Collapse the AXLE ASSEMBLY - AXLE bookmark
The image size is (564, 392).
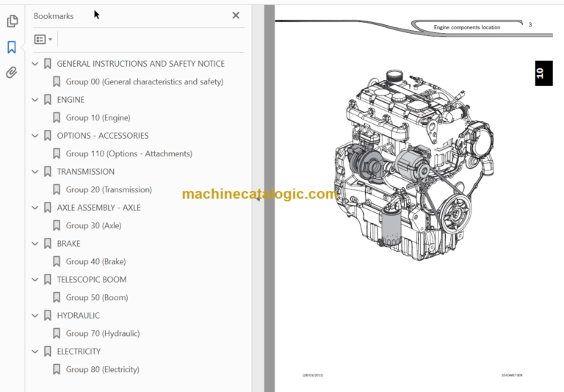[35, 208]
